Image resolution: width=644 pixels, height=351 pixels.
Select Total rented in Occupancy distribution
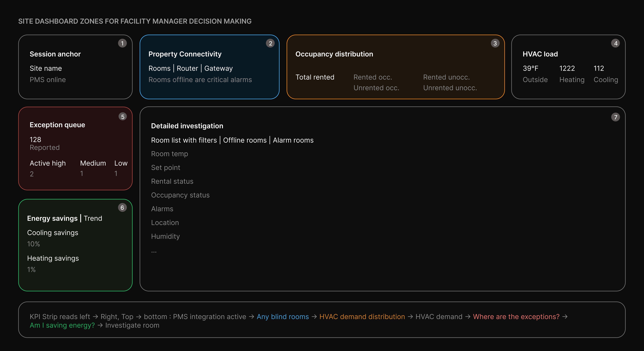click(315, 77)
